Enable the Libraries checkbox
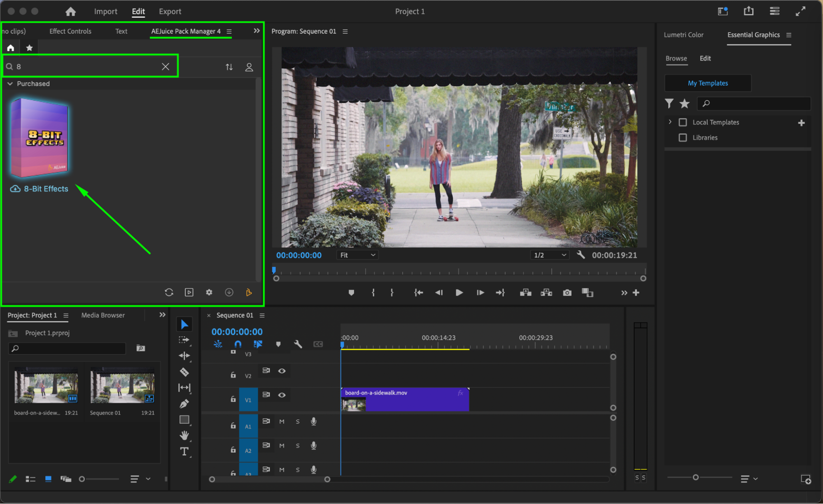The height and width of the screenshot is (504, 823). (x=683, y=138)
